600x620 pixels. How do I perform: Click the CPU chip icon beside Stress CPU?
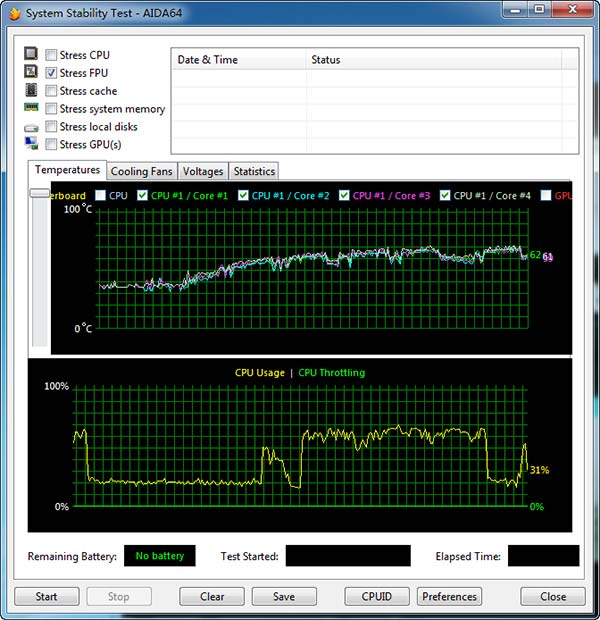click(31, 54)
